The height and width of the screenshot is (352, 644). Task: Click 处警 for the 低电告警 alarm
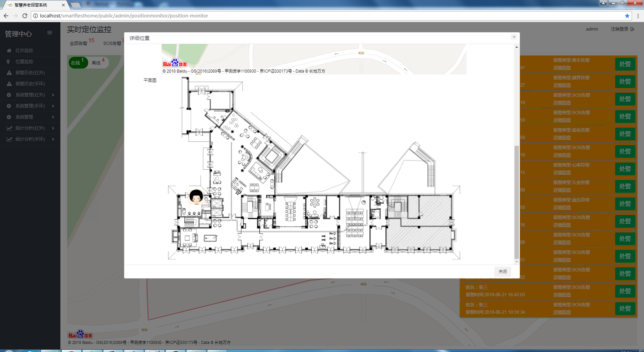(625, 134)
